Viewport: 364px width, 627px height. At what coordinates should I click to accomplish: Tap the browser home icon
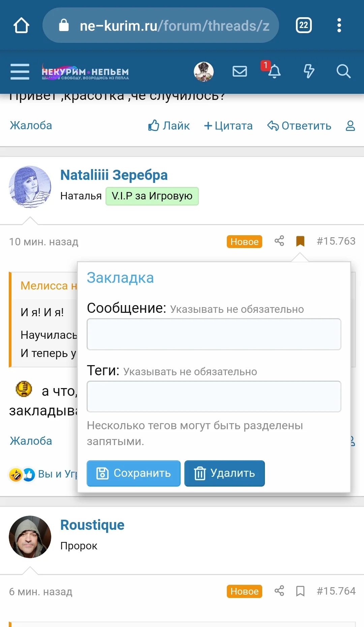tap(21, 25)
